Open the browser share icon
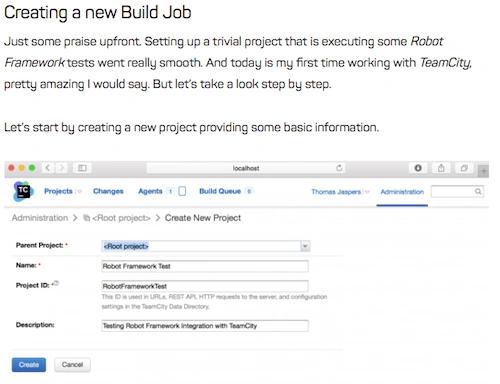The height and width of the screenshot is (384, 500). (441, 168)
